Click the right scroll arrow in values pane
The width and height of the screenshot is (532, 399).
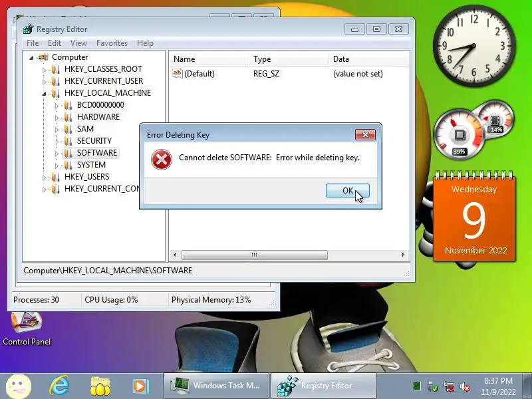tap(403, 255)
